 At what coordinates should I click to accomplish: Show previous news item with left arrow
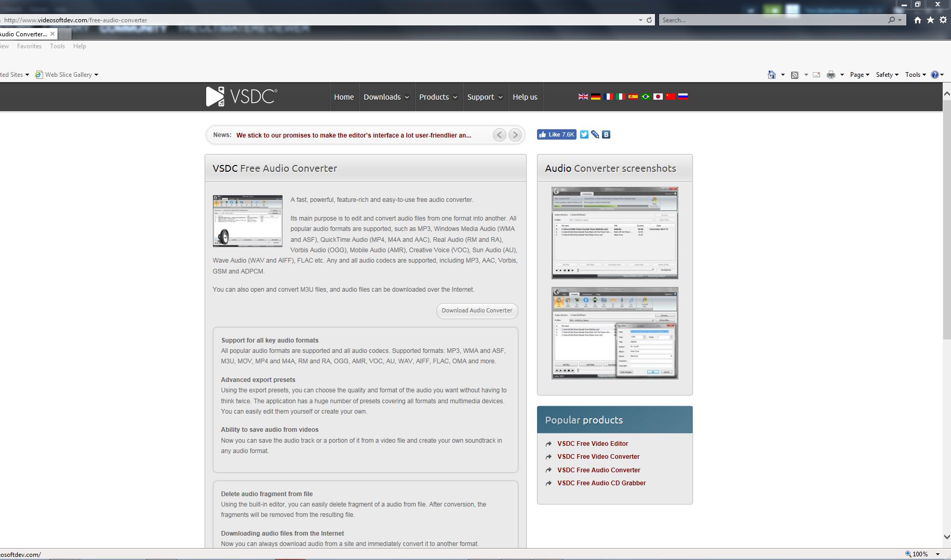(x=500, y=135)
